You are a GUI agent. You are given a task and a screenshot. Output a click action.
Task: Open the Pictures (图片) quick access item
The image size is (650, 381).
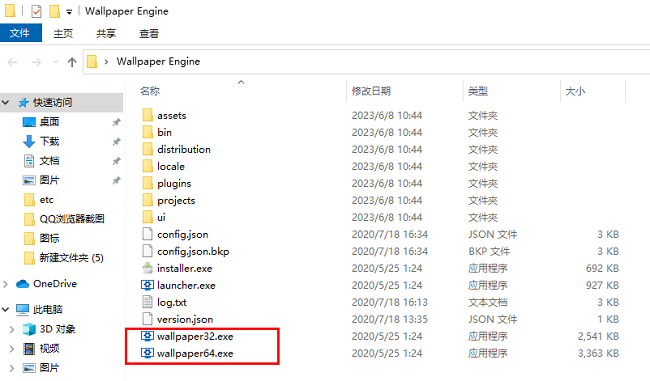(x=49, y=180)
